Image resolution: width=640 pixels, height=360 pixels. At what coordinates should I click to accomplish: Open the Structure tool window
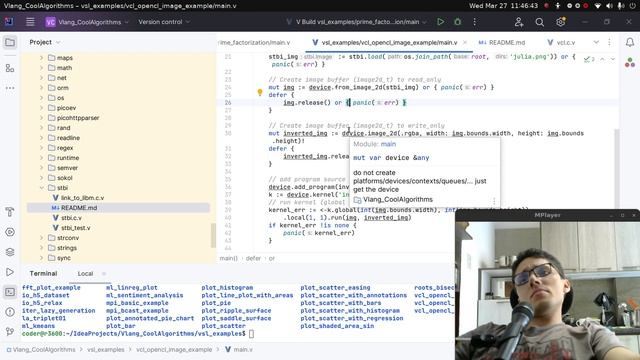tap(10, 68)
